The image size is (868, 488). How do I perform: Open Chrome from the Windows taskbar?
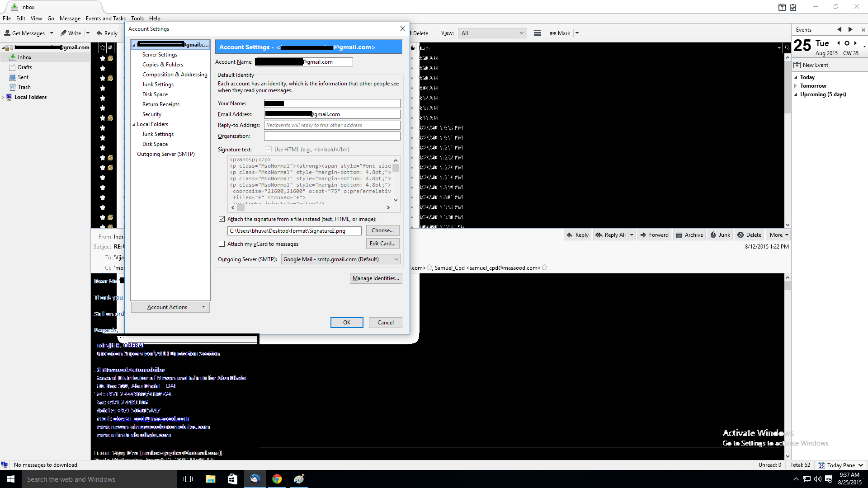click(x=277, y=479)
